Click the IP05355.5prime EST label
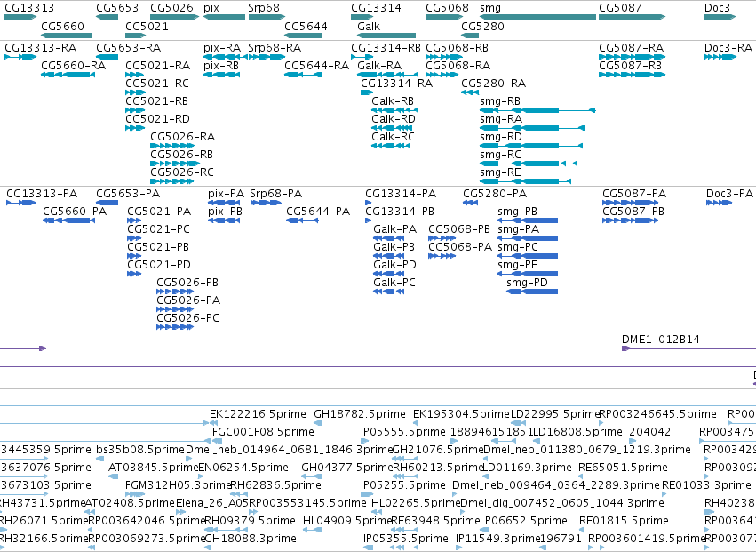The image size is (756, 552). tap(406, 539)
